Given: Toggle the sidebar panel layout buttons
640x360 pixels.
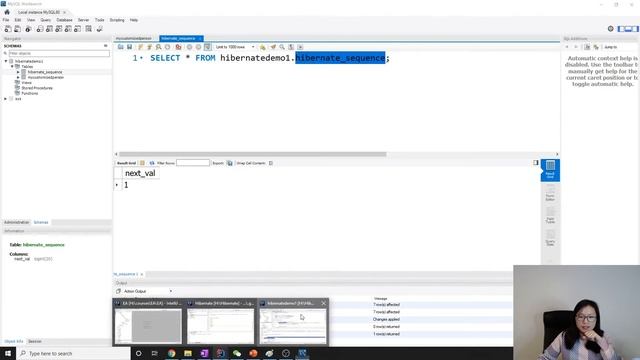Looking at the screenshot, I should (628, 29).
